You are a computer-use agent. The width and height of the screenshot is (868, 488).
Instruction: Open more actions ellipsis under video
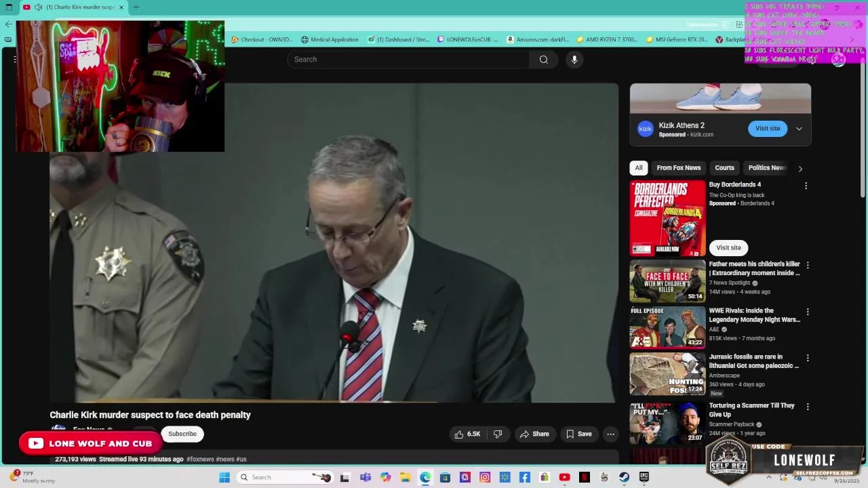pyautogui.click(x=610, y=434)
